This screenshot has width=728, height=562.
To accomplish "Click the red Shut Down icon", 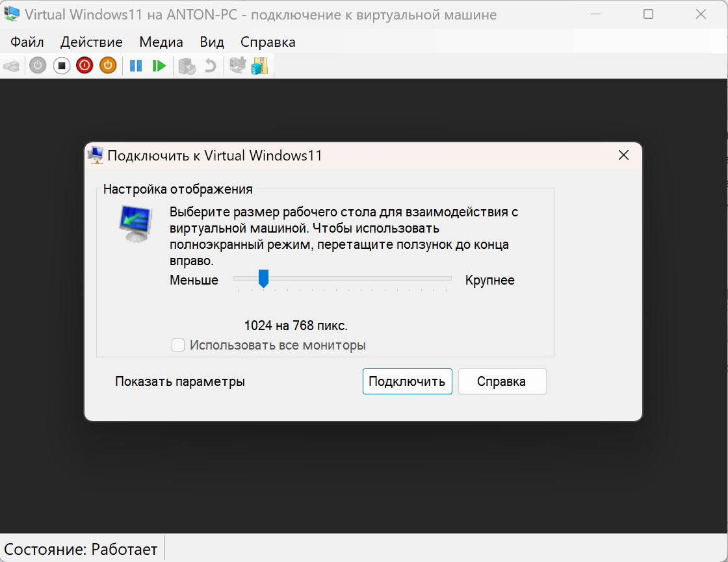I will pos(84,66).
